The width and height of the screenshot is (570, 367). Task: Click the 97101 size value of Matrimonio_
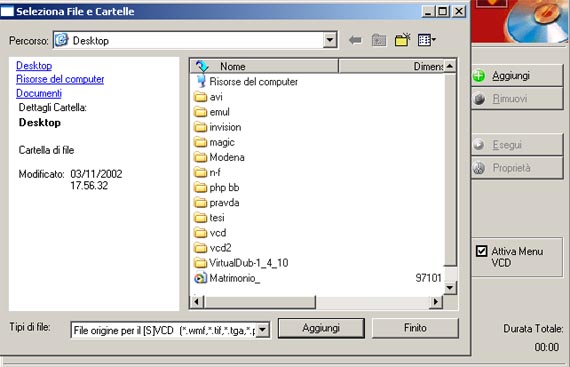coord(428,278)
